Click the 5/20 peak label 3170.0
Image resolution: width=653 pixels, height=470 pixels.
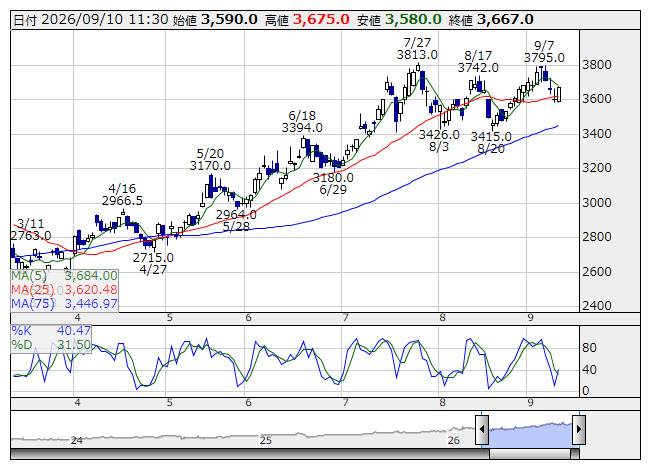pyautogui.click(x=210, y=166)
